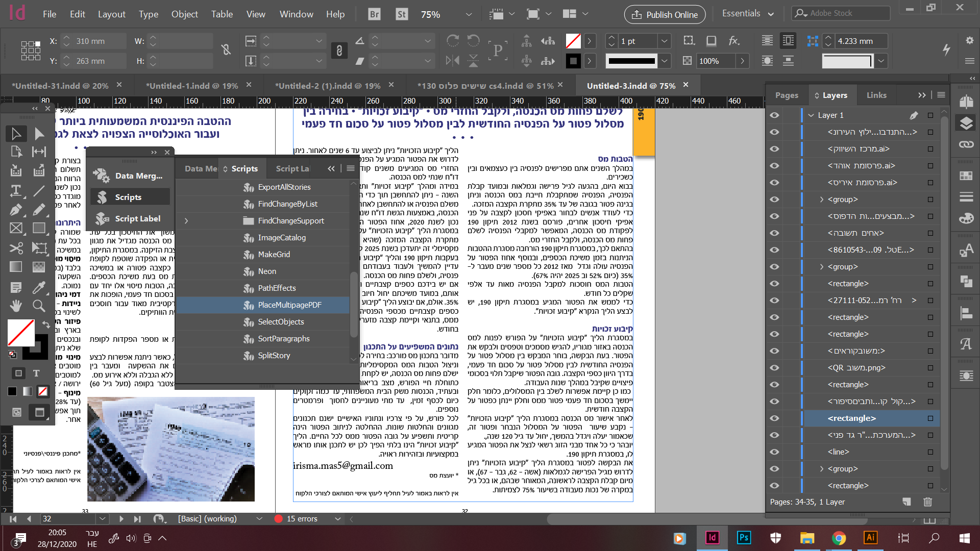The width and height of the screenshot is (980, 551).
Task: Click the Eyedropper tool
Action: click(x=39, y=287)
